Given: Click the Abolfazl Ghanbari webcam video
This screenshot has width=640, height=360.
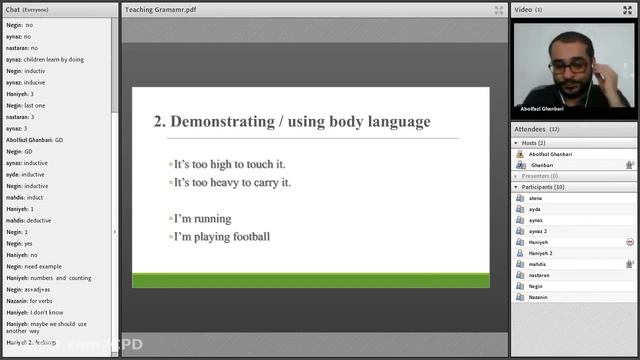Looking at the screenshot, I should click(574, 65).
